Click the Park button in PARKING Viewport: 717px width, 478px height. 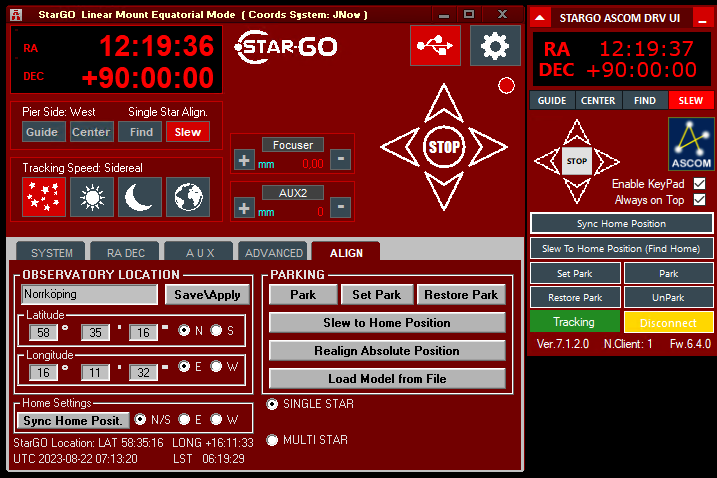pyautogui.click(x=303, y=295)
